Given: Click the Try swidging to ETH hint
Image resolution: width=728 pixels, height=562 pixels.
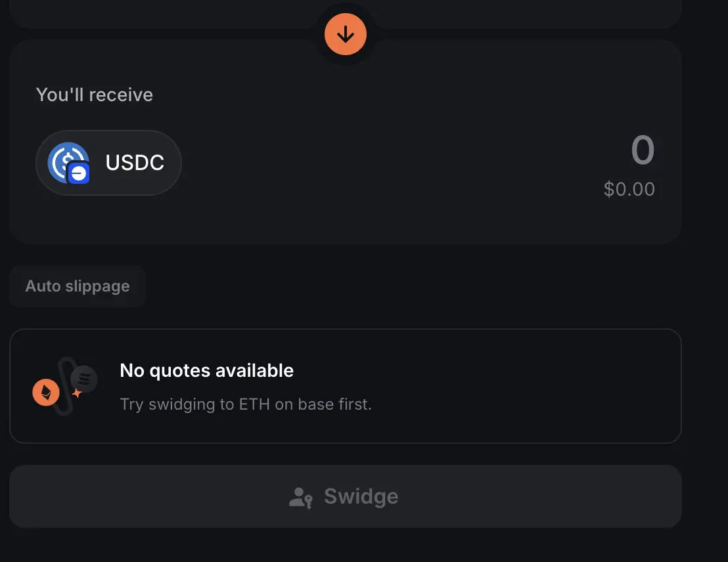Looking at the screenshot, I should coord(246,404).
